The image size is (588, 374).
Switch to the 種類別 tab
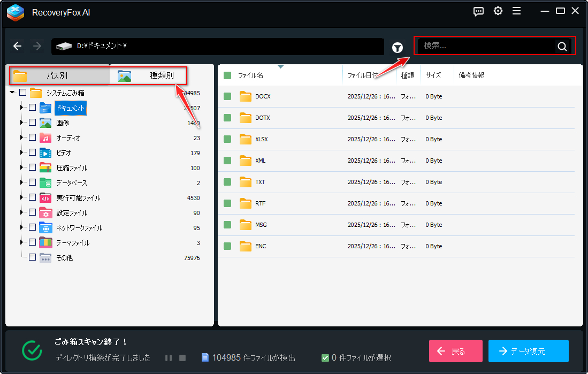pyautogui.click(x=149, y=75)
